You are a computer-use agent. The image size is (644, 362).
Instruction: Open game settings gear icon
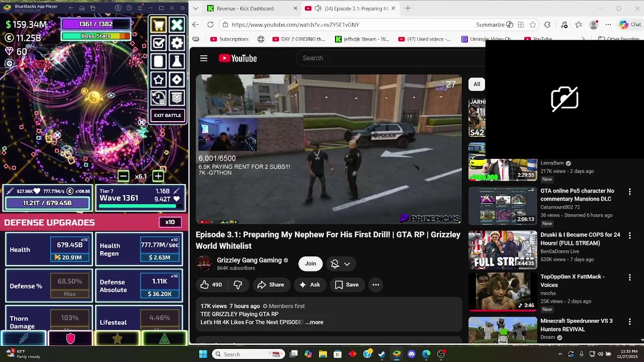pyautogui.click(x=177, y=43)
